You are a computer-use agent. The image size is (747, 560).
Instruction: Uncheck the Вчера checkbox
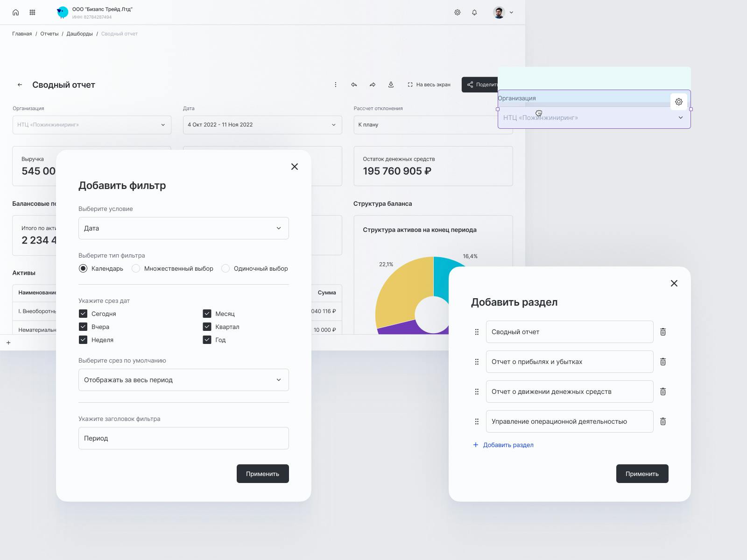pyautogui.click(x=83, y=327)
